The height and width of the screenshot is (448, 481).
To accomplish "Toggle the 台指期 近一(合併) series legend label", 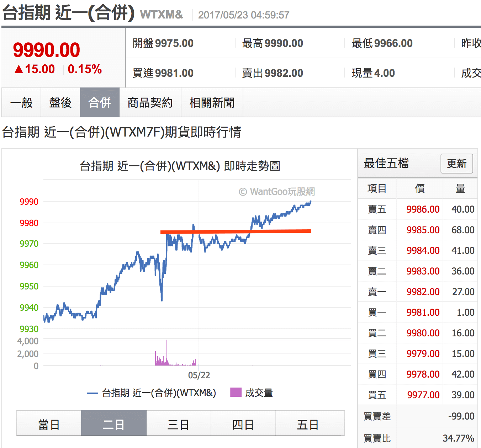I will pos(159,393).
